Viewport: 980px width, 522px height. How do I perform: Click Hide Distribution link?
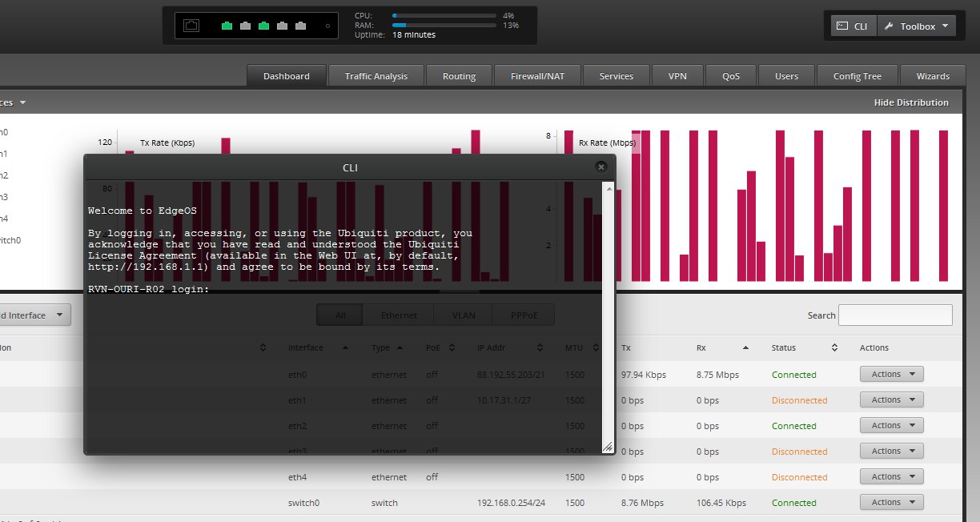point(910,102)
